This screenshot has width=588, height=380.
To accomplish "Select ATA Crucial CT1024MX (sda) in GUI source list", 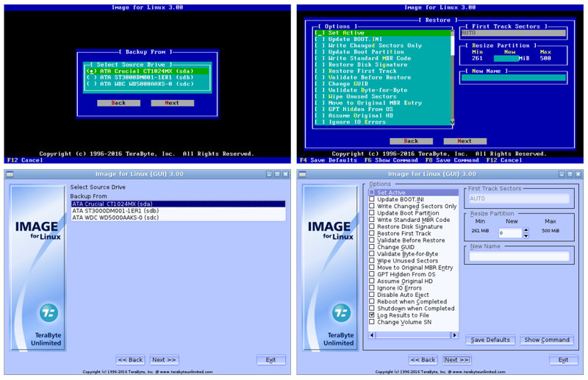I will point(178,204).
